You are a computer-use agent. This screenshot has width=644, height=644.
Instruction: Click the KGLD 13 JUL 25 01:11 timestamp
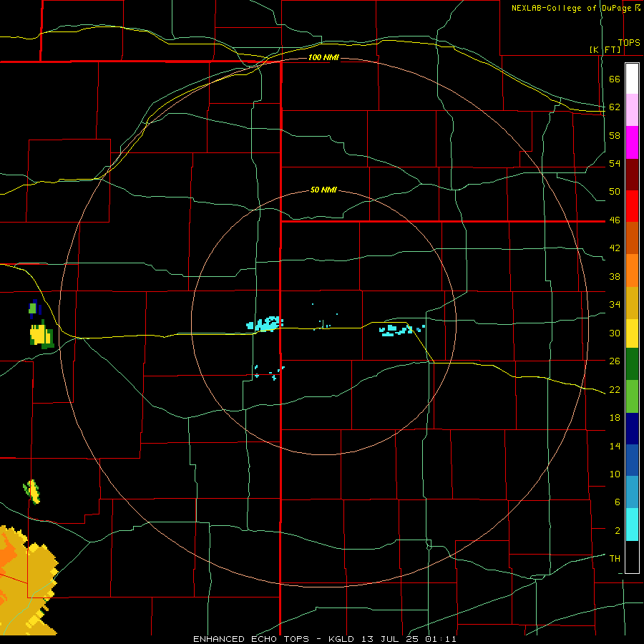392,639
